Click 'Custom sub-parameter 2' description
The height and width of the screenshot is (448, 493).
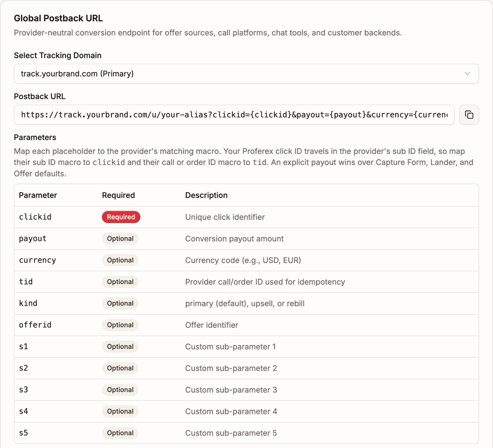[231, 368]
